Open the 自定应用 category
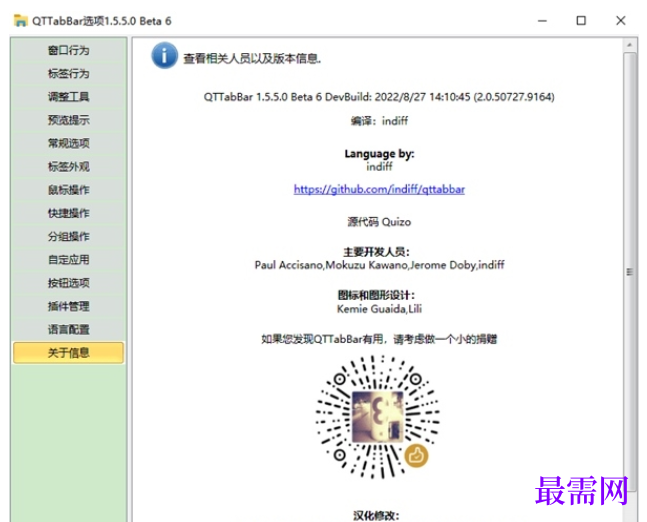The image size is (647, 522). click(68, 260)
